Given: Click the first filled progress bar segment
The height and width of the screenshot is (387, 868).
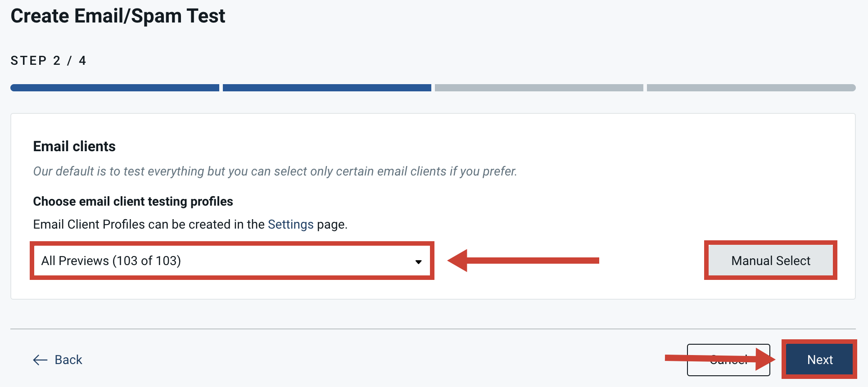Looking at the screenshot, I should (x=114, y=88).
